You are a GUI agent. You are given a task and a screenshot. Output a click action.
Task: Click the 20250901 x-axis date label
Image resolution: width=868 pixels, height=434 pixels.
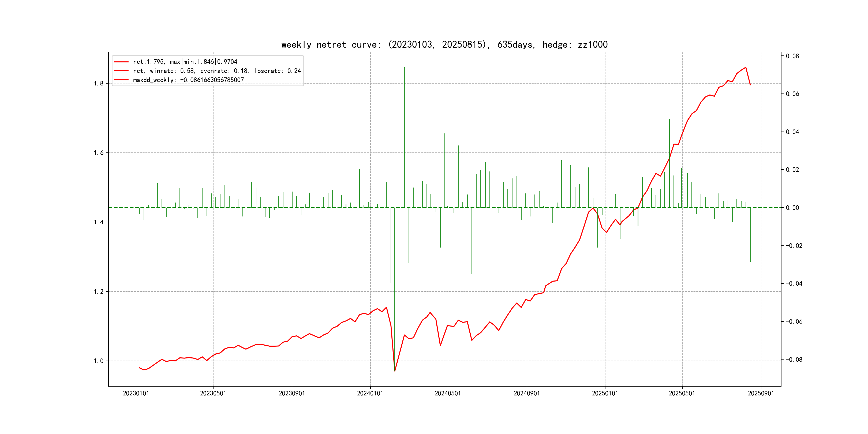[761, 393]
